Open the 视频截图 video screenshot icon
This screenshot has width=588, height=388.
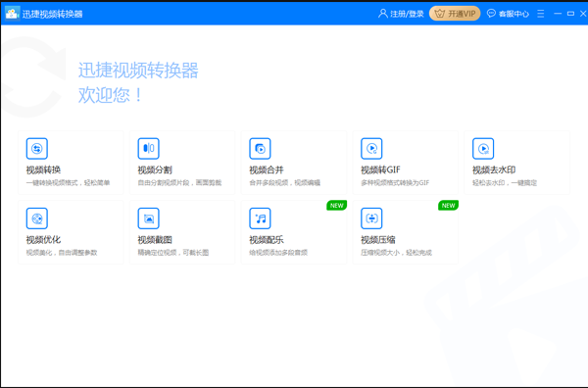point(149,218)
